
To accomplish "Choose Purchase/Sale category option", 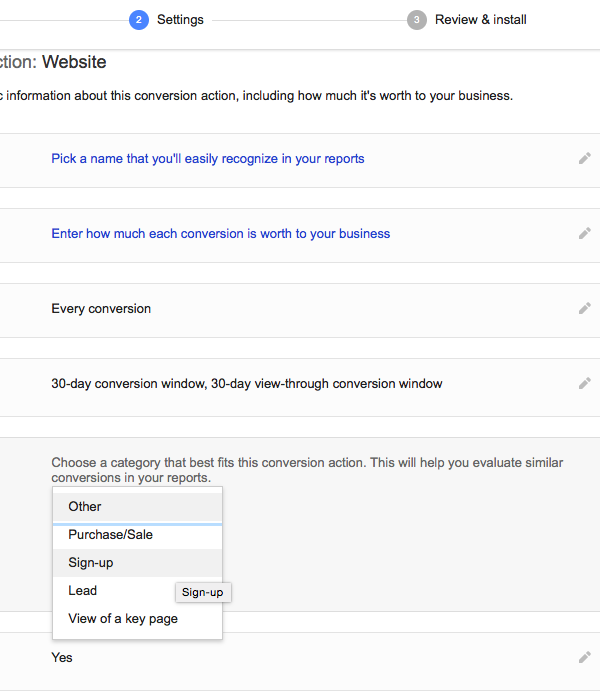I will pos(138,535).
